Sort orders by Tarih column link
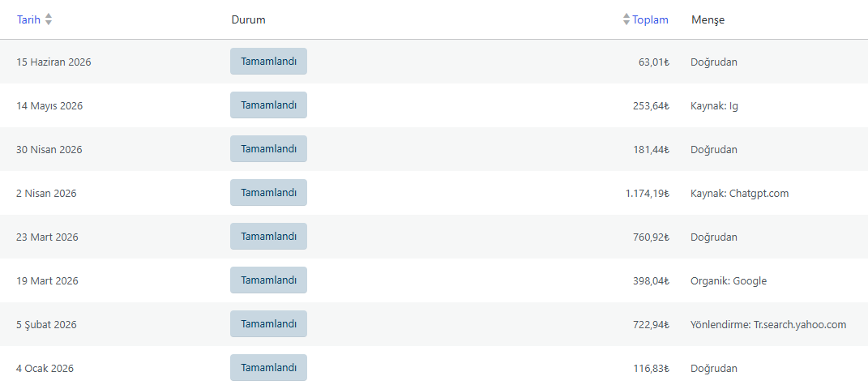 tap(29, 20)
